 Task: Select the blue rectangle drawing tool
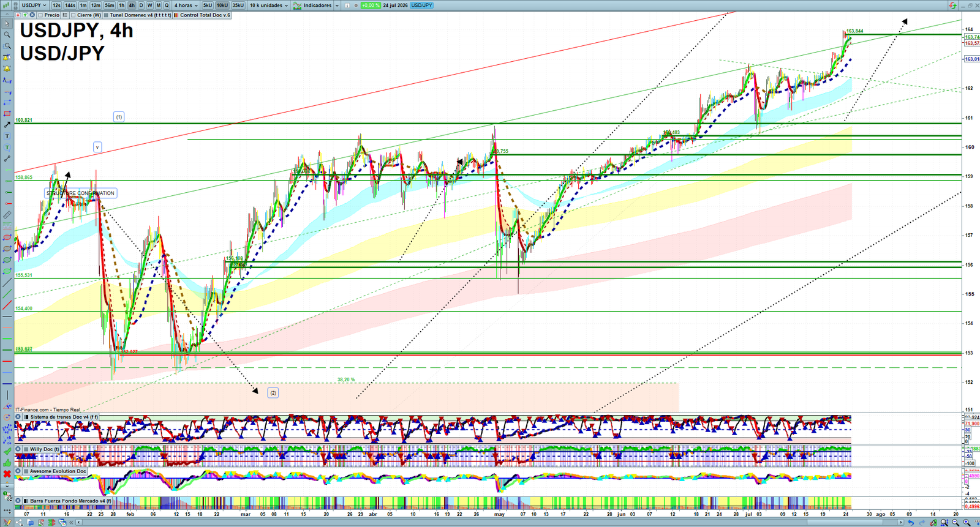[x=7, y=102]
